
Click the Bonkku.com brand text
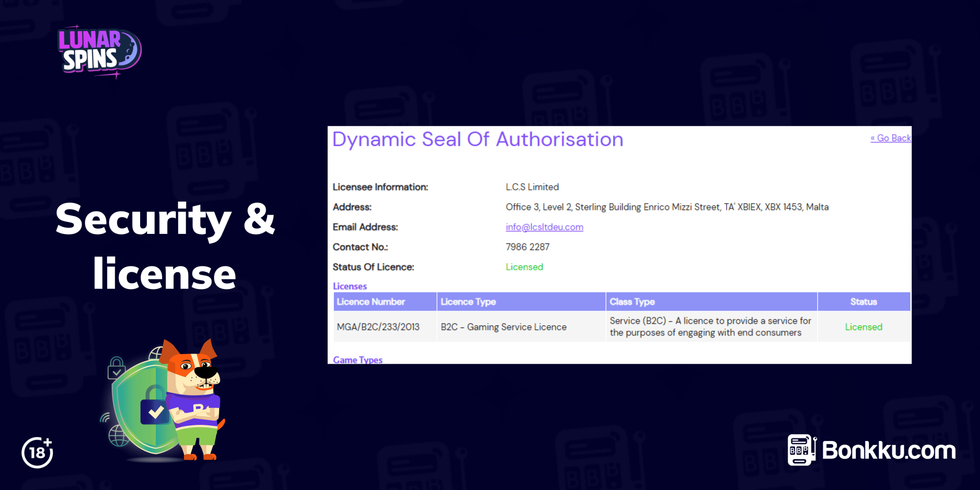point(889,451)
